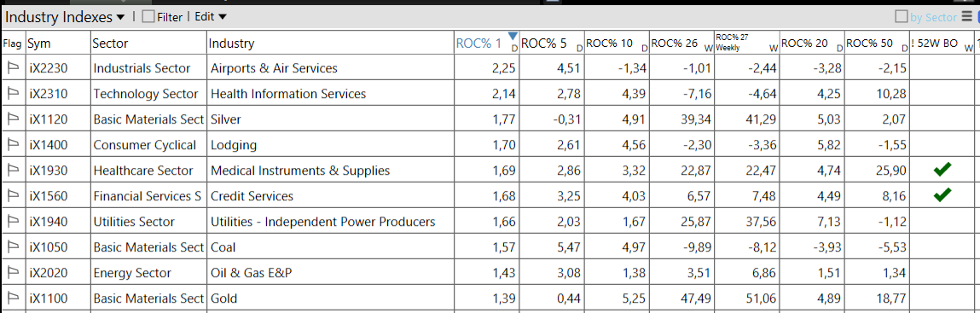Toggle flag on Medical Instruments & Supplies row

(13, 171)
